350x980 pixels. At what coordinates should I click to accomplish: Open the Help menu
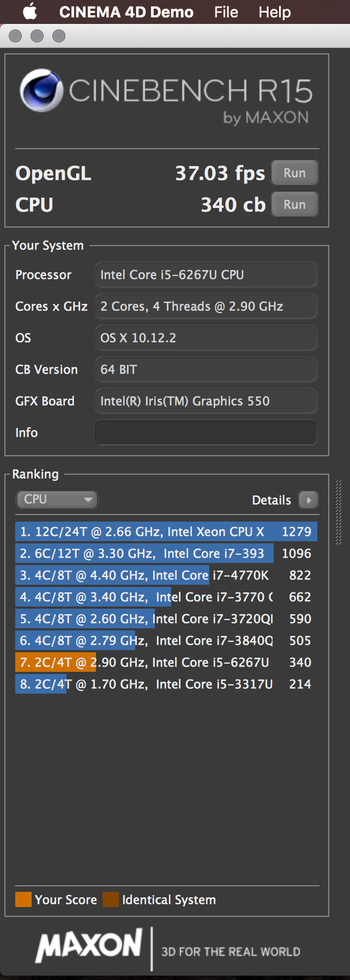pos(274,12)
